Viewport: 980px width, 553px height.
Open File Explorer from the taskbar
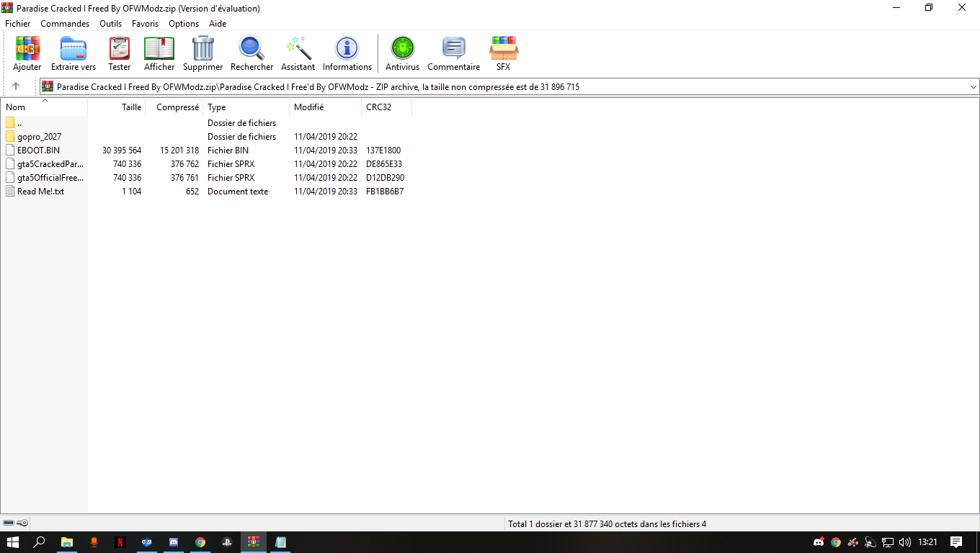[67, 542]
